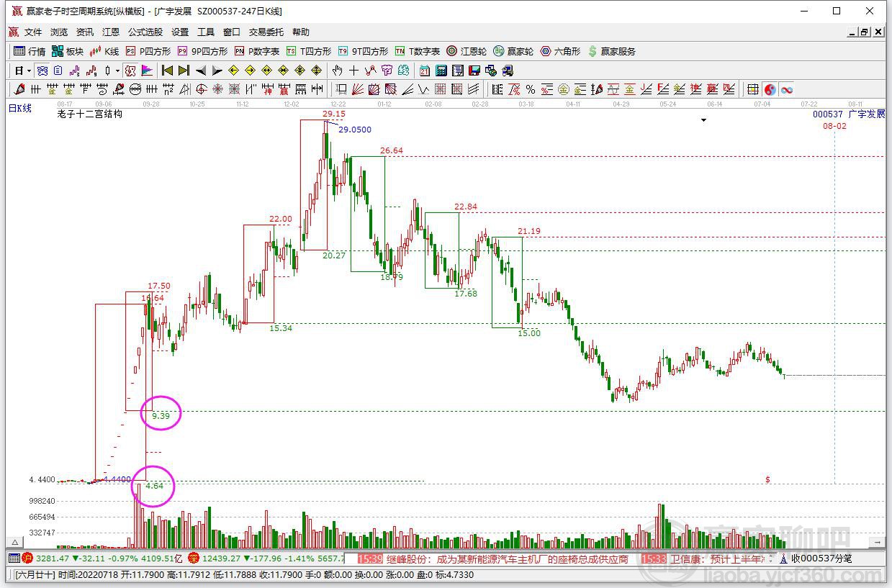
Task: Toggle the infinity loop icon
Action: click(x=787, y=89)
